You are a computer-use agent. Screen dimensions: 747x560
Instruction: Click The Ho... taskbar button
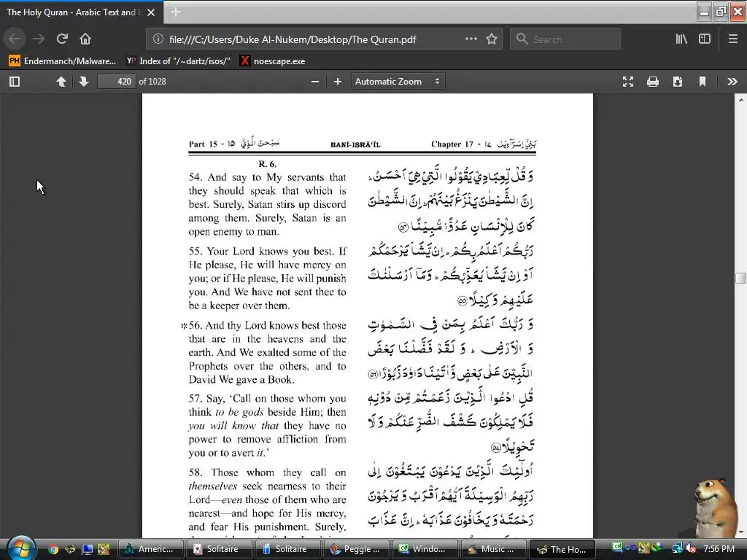click(562, 549)
